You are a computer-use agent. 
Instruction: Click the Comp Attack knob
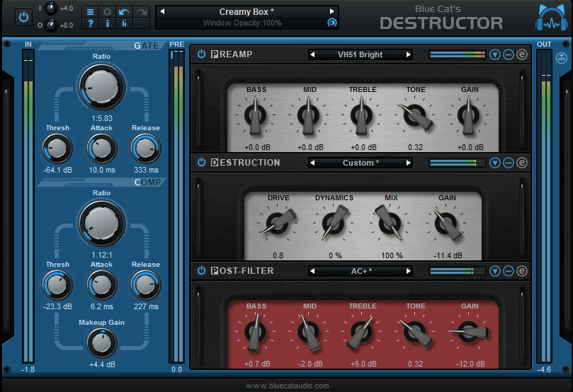(x=101, y=285)
